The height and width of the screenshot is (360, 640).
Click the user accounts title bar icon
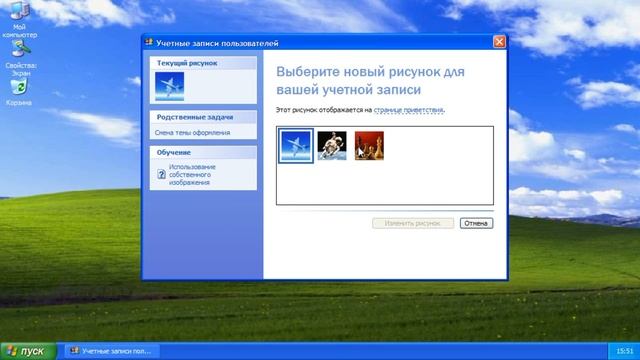[x=149, y=42]
